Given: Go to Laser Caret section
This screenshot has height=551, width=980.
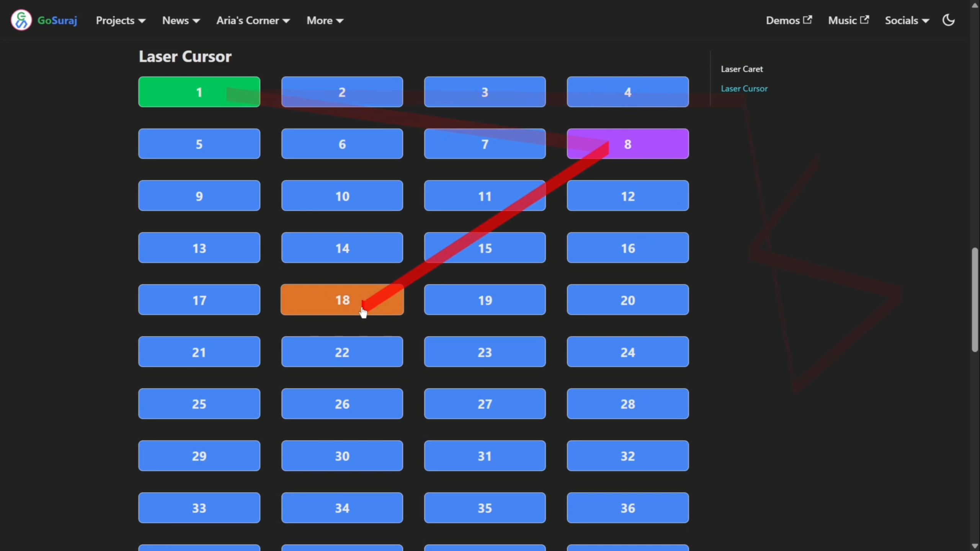Looking at the screenshot, I should [742, 69].
